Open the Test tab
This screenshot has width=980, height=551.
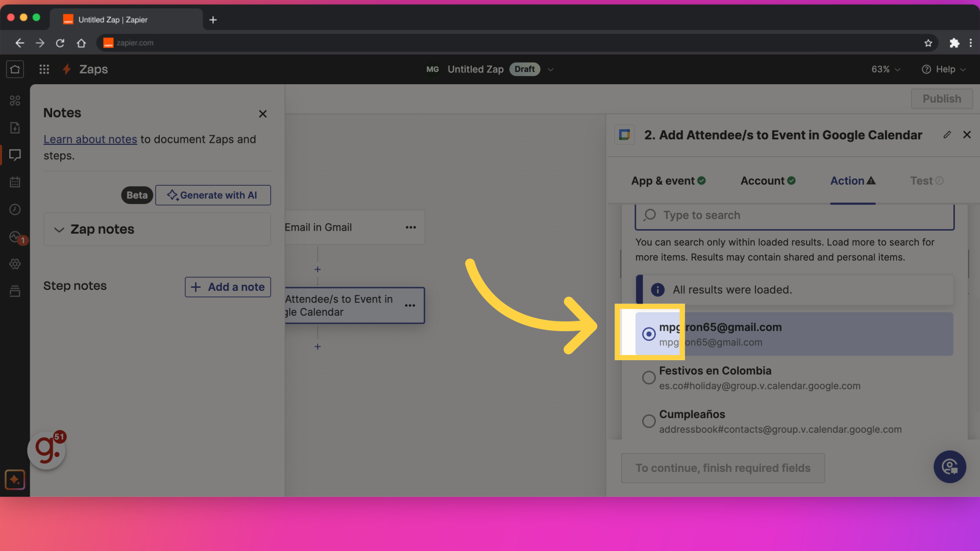click(x=926, y=181)
